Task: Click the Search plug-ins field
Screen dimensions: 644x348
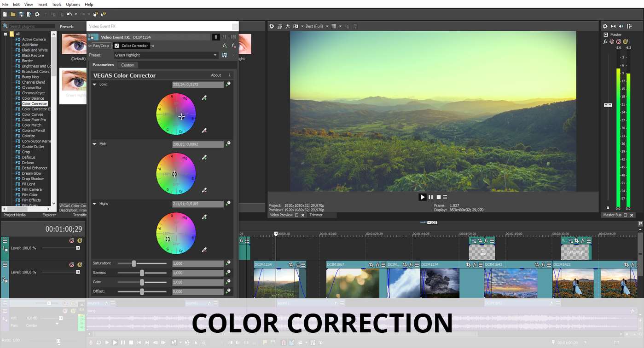Action: pyautogui.click(x=32, y=26)
